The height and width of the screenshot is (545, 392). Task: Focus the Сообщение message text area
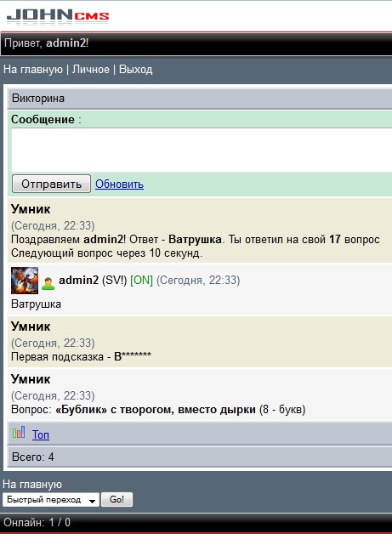(202, 150)
